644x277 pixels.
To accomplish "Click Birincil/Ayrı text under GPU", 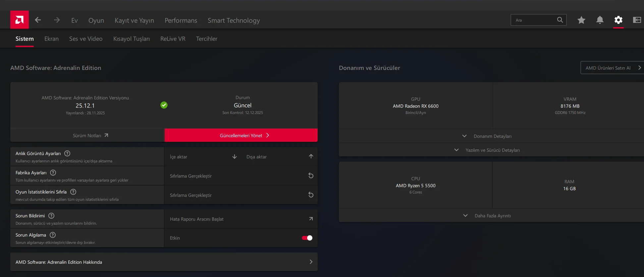I will [x=416, y=113].
